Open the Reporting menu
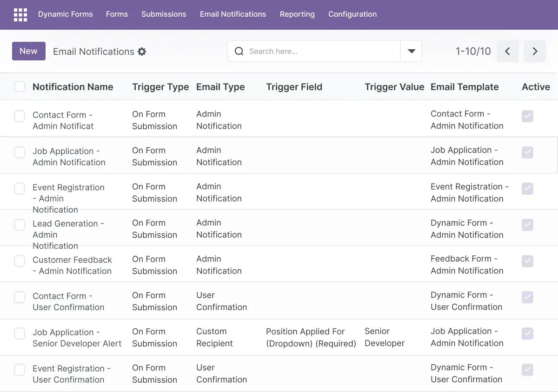This screenshot has height=392, width=558. point(297,14)
